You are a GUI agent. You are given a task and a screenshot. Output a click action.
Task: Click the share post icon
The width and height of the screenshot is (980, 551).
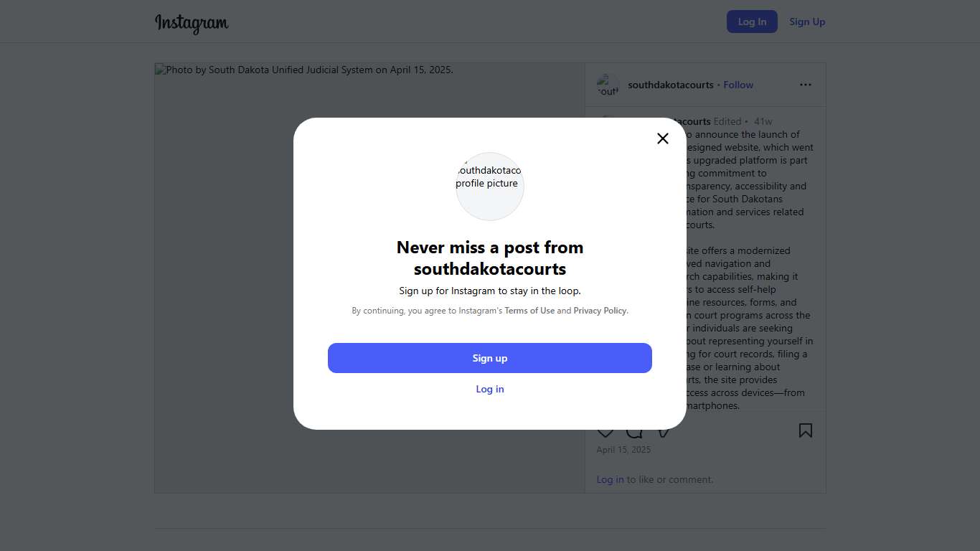pyautogui.click(x=664, y=433)
